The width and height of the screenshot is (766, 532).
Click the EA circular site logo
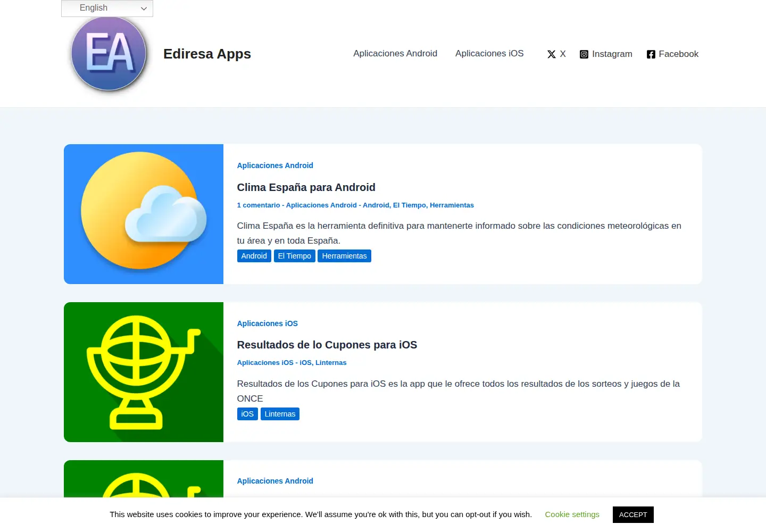click(109, 54)
